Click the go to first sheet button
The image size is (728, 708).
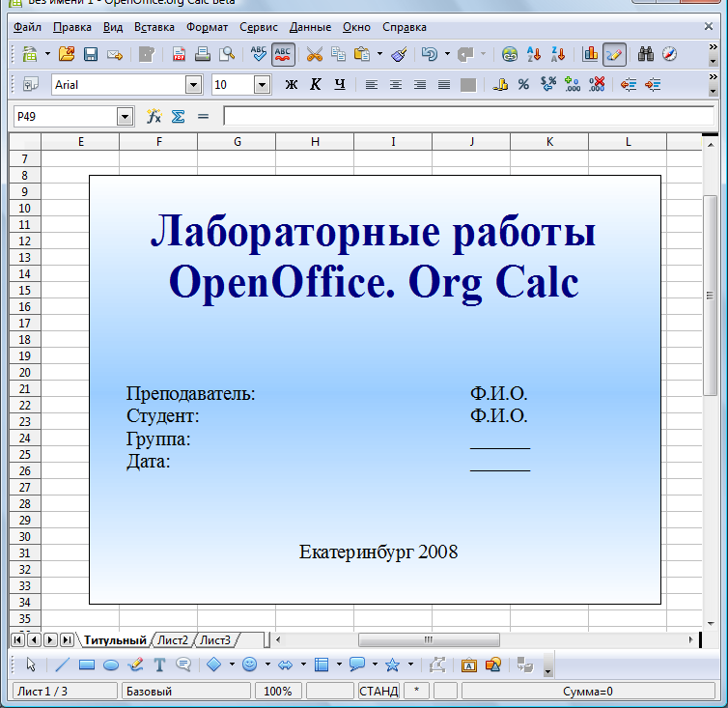coord(17,640)
